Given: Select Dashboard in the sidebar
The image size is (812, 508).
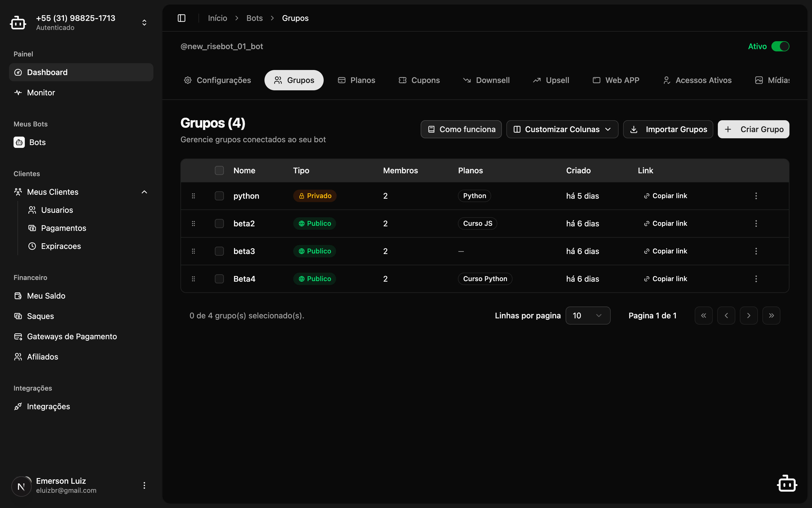Looking at the screenshot, I should [81, 72].
